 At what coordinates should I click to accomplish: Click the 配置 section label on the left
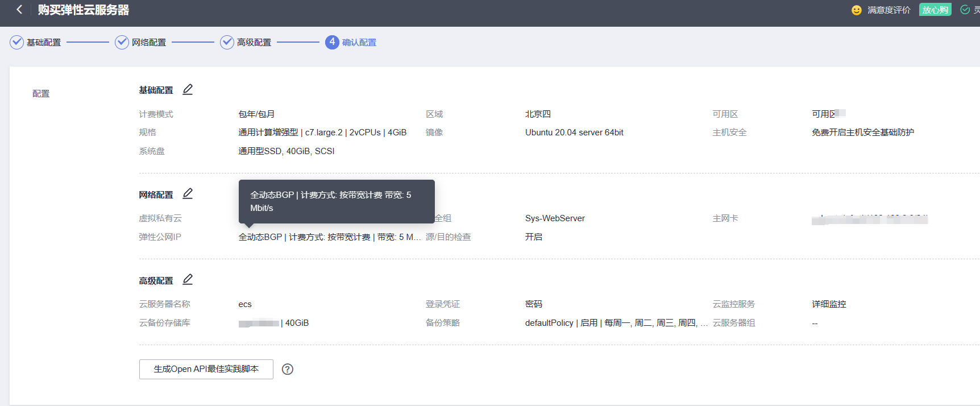[41, 94]
